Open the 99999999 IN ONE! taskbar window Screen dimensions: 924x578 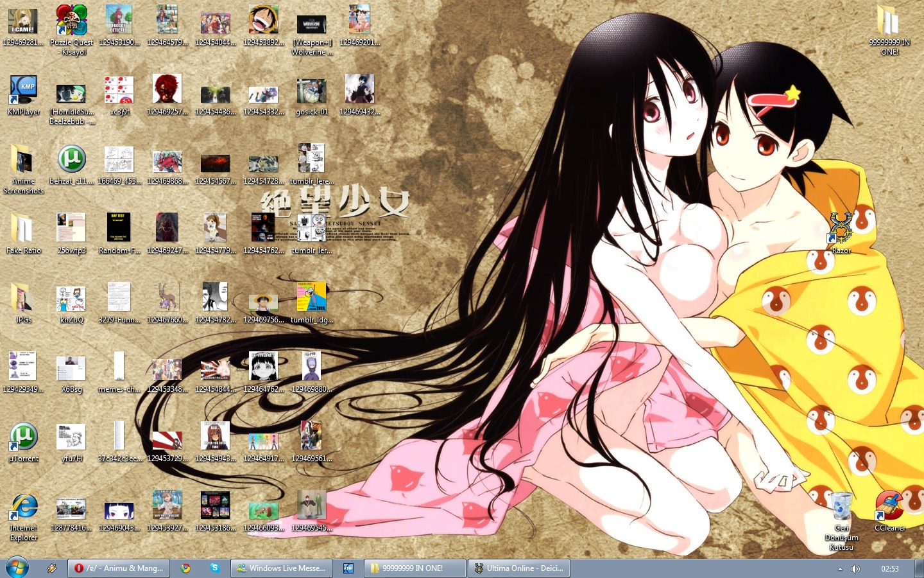click(415, 568)
